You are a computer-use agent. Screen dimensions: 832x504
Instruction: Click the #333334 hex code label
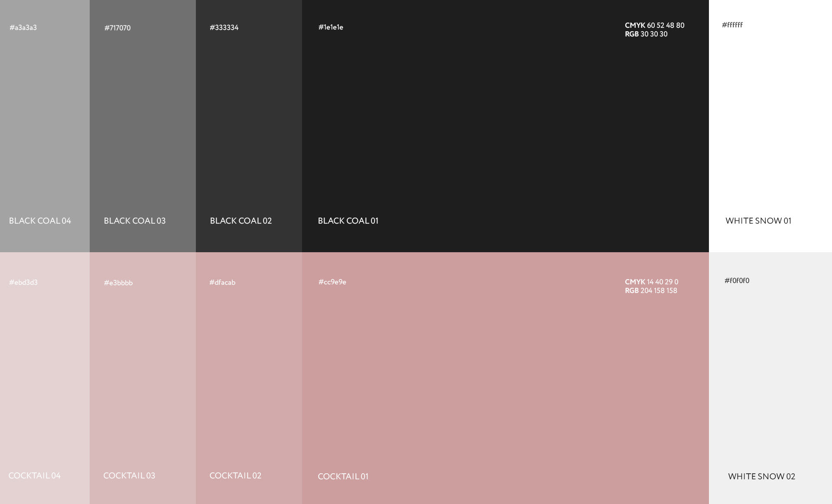pyautogui.click(x=224, y=28)
